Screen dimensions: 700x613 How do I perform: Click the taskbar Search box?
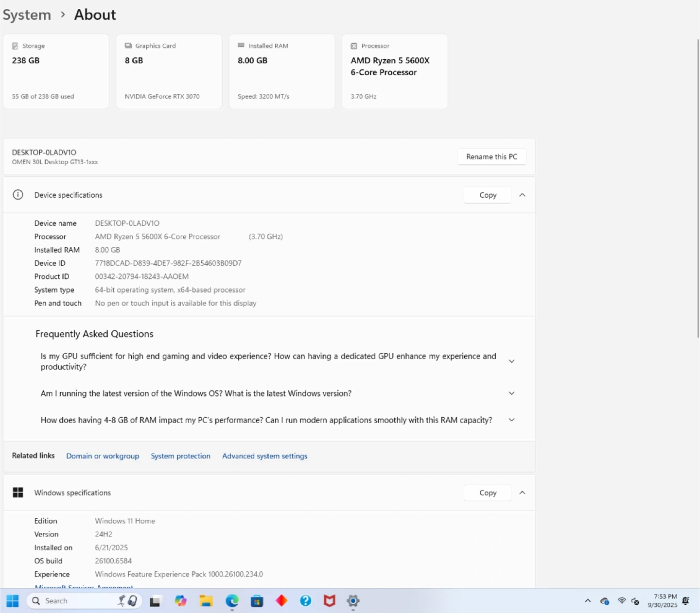pos(73,601)
